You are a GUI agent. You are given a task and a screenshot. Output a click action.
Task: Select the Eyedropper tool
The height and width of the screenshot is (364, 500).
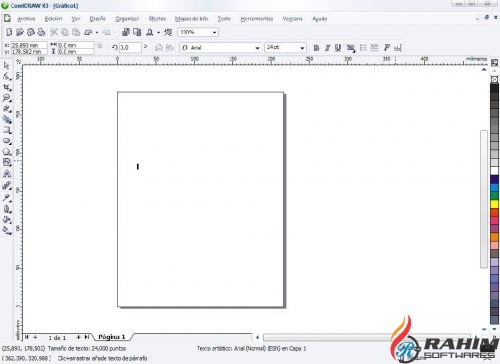pos(7,198)
